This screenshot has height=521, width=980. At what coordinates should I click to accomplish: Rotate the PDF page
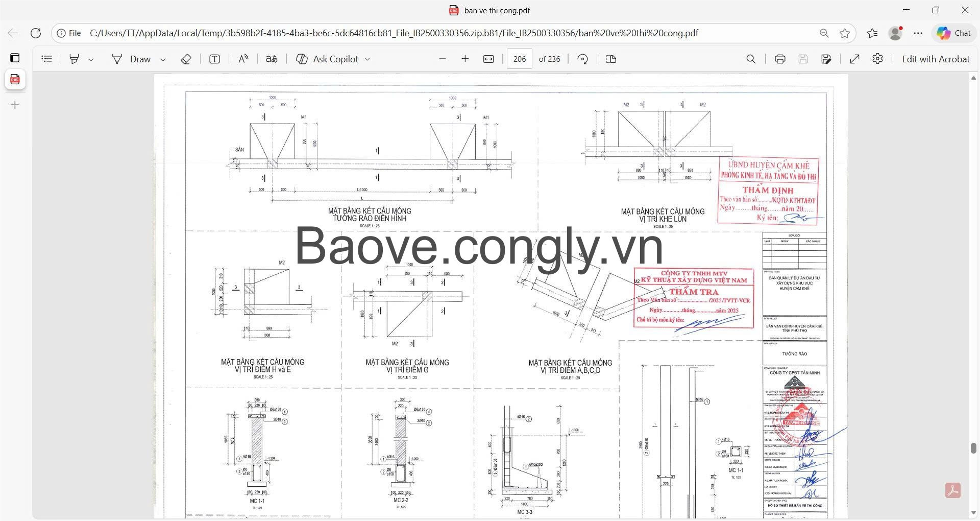tap(583, 59)
